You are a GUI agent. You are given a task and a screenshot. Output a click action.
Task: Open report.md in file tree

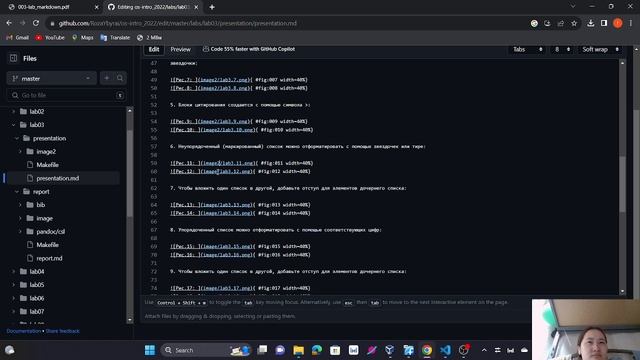pyautogui.click(x=49, y=258)
